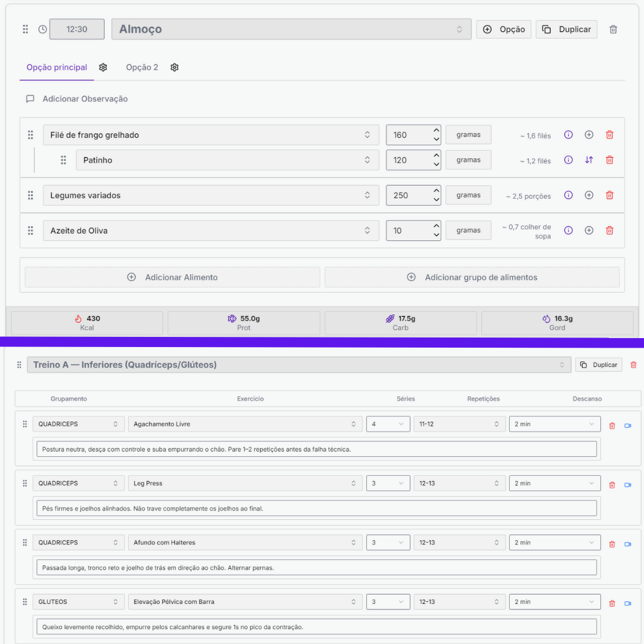Swap Patinho substitute using arrows icon
The width and height of the screenshot is (644, 644).
pyautogui.click(x=589, y=160)
